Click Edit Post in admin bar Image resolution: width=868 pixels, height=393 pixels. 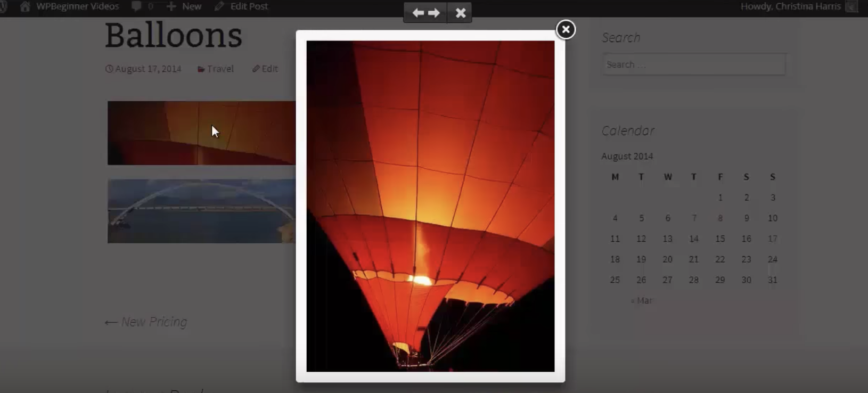[242, 6]
